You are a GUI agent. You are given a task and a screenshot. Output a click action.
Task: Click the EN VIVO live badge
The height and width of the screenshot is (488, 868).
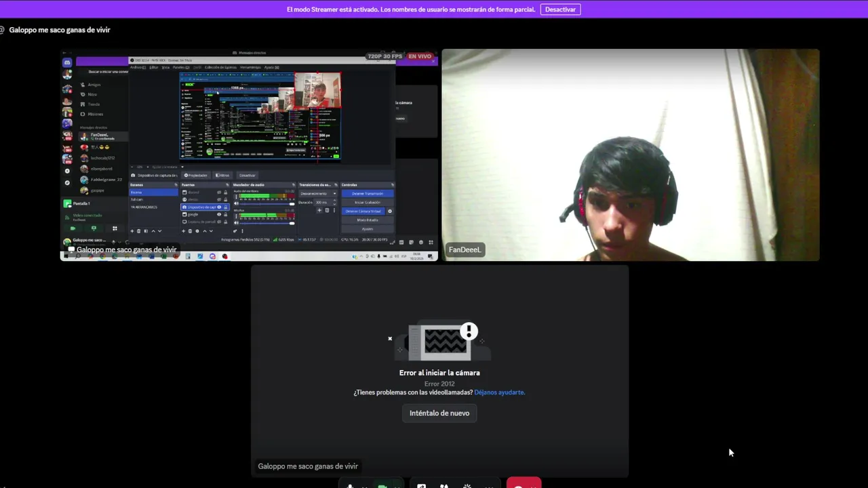[x=420, y=56]
